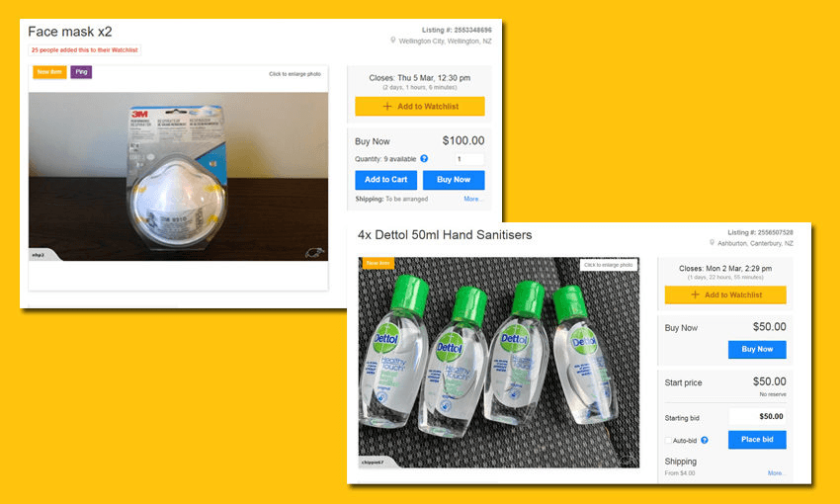Click the Starting bid amount field
Image resolution: width=840 pixels, height=504 pixels.
pos(758,416)
